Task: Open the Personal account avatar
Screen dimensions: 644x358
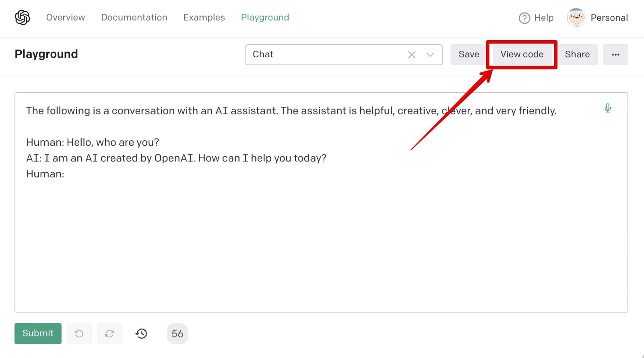Action: coord(576,18)
